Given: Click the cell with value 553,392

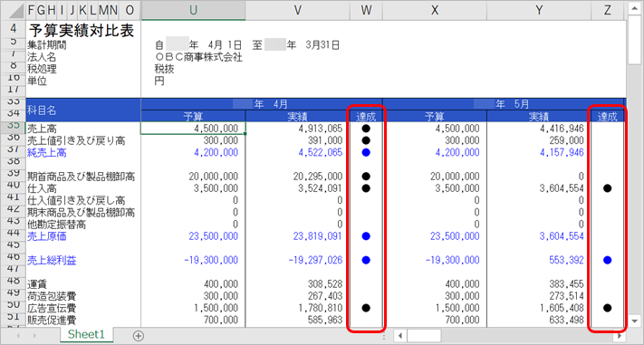Looking at the screenshot, I should pos(566,260).
